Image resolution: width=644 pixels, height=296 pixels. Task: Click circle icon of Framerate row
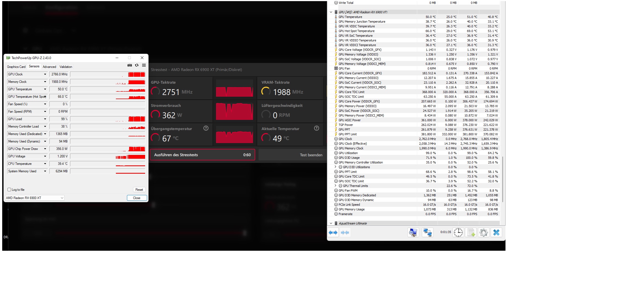click(336, 214)
